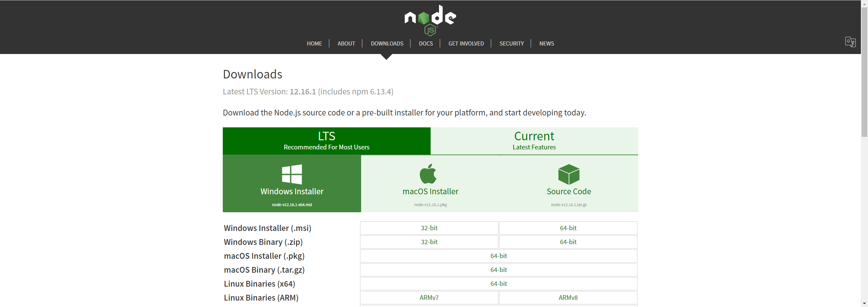The width and height of the screenshot is (868, 307).
Task: Click the Linux Binaries (ARM) row label
Action: tap(261, 298)
